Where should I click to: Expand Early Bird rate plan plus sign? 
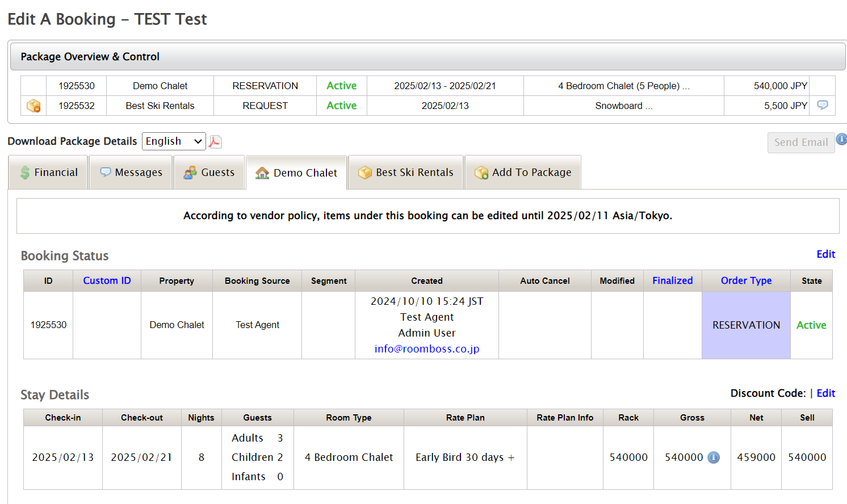[x=511, y=457]
